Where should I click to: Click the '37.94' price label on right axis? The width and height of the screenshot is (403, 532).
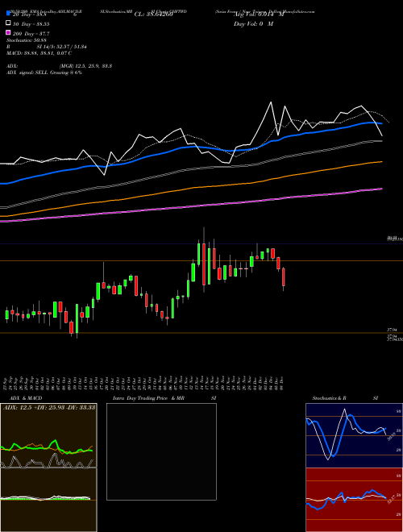point(392,330)
